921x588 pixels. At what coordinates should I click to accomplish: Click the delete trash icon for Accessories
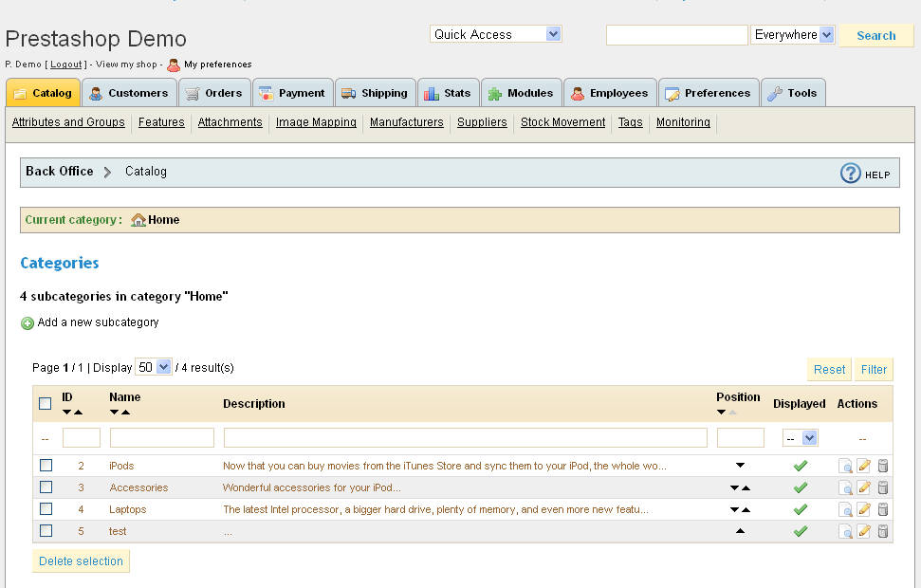882,487
